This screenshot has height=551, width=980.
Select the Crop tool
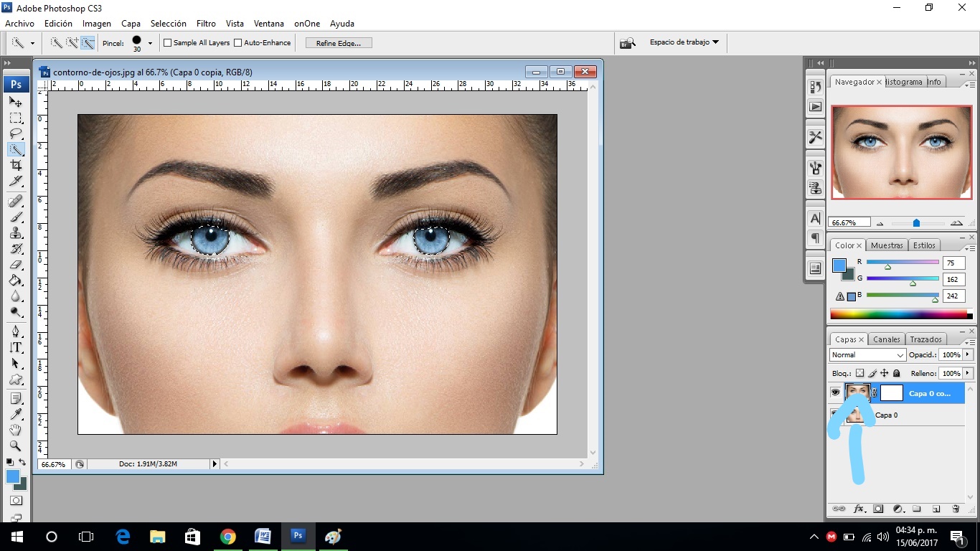pos(16,165)
